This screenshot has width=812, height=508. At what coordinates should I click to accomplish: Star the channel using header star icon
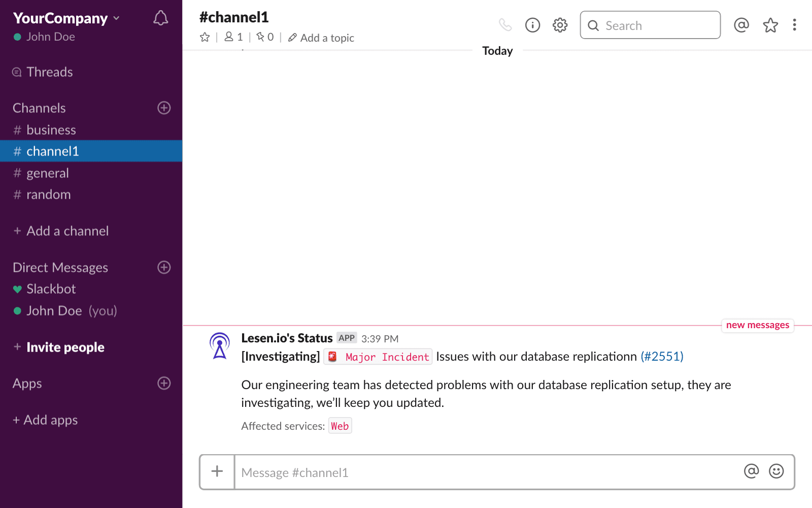click(x=205, y=37)
